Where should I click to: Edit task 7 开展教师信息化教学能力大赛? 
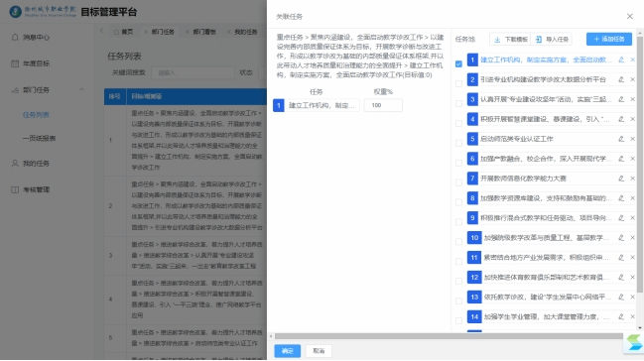[x=621, y=179]
